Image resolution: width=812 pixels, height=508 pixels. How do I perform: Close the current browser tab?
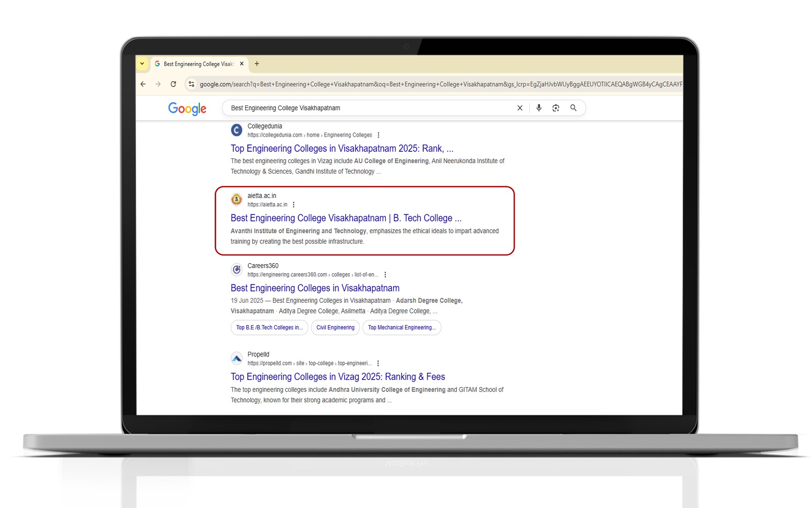click(x=242, y=64)
